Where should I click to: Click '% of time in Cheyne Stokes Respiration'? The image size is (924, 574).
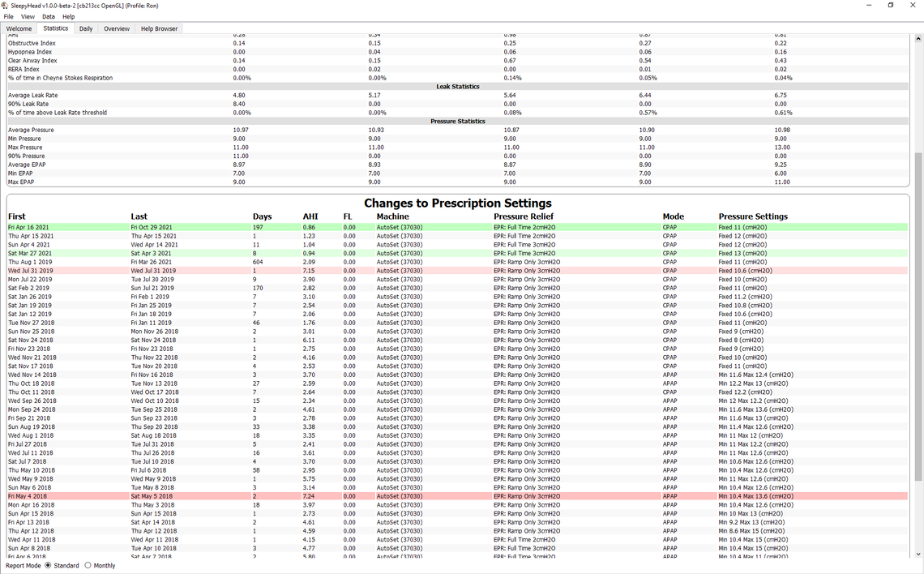tap(60, 78)
